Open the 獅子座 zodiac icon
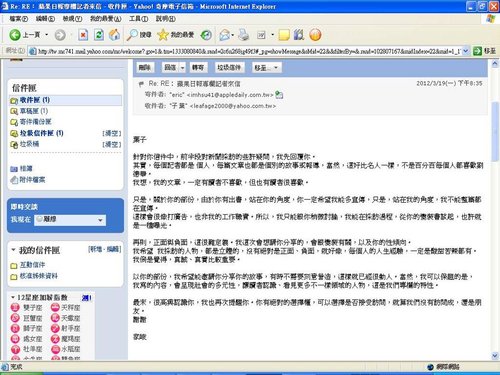 point(15,328)
